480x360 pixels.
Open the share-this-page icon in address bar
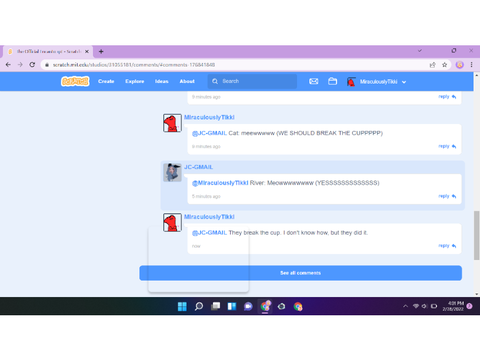(432, 65)
